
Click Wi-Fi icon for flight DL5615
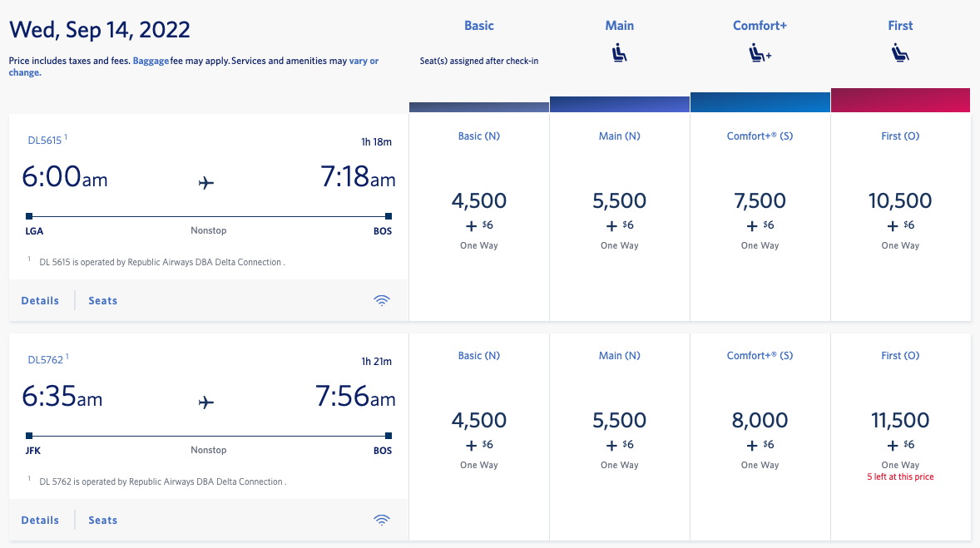pyautogui.click(x=382, y=301)
